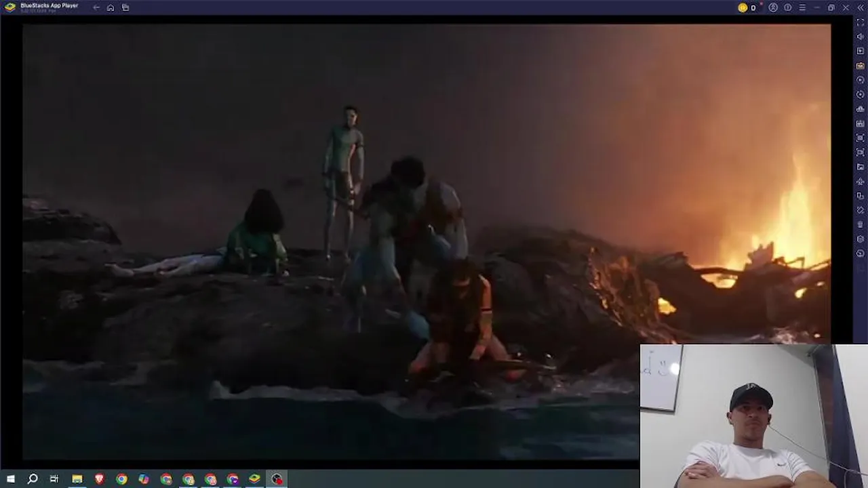This screenshot has height=488, width=868.
Task: Open Windows taskbar search
Action: [x=33, y=479]
